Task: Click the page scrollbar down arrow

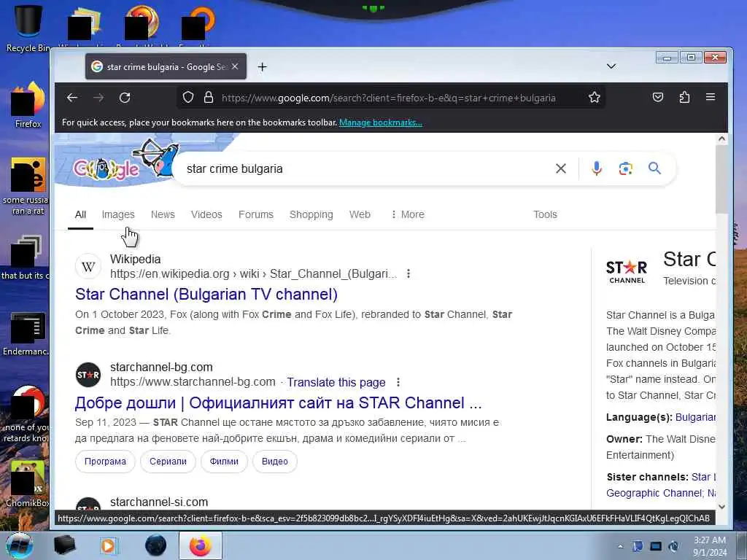Action: pyautogui.click(x=721, y=507)
